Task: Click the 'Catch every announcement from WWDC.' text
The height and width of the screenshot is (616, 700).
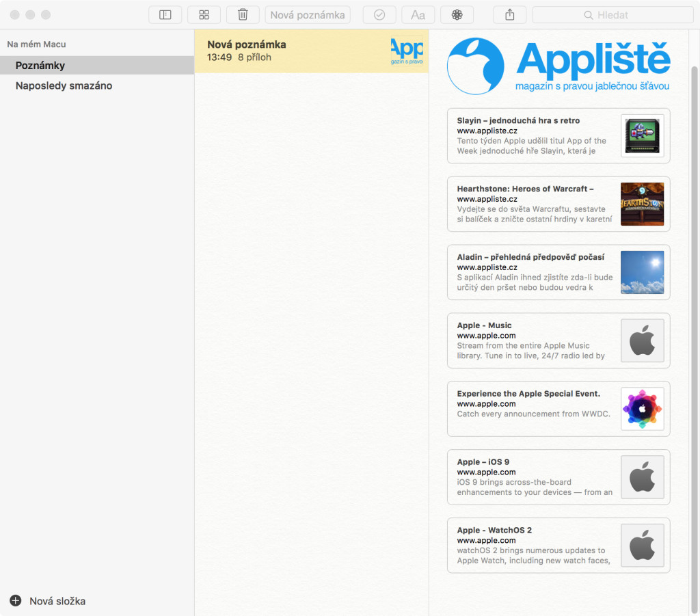Action: (x=533, y=414)
